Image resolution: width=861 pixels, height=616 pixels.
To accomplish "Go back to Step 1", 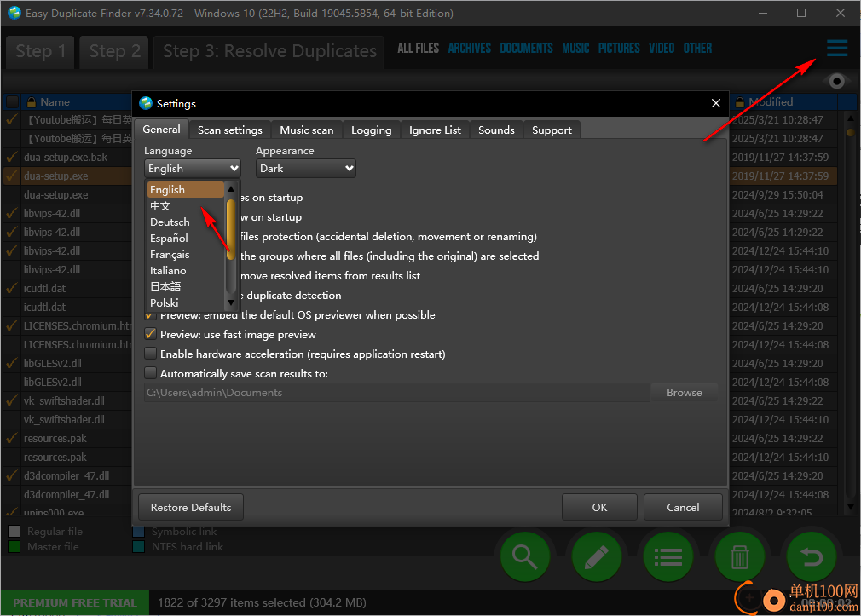I will point(41,52).
